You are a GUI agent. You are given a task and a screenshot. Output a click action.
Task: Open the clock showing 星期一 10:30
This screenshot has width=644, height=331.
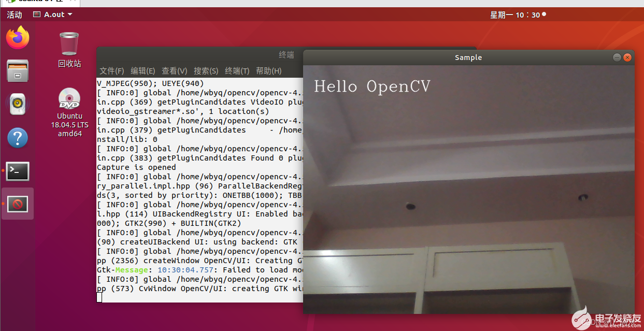click(x=518, y=15)
